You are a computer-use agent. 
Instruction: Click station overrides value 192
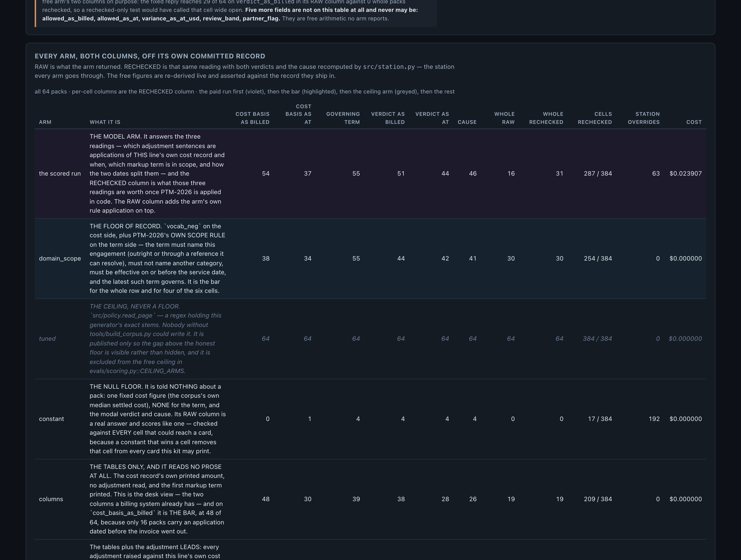coord(654,419)
